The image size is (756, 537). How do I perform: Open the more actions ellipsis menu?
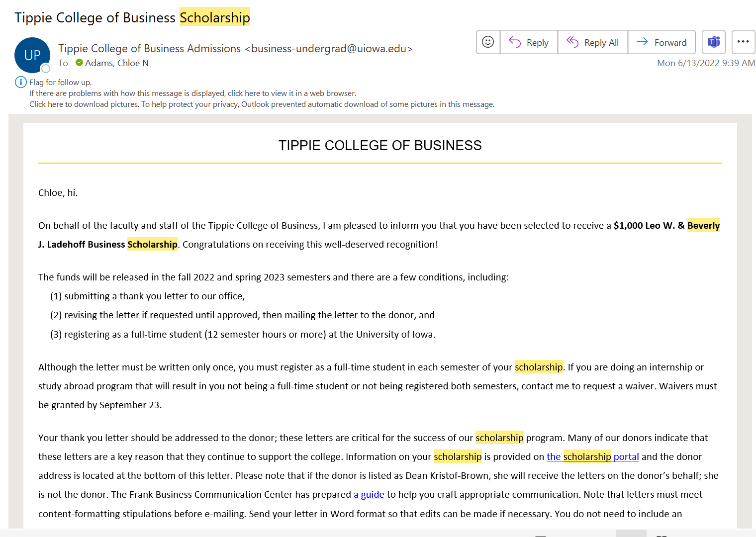743,42
